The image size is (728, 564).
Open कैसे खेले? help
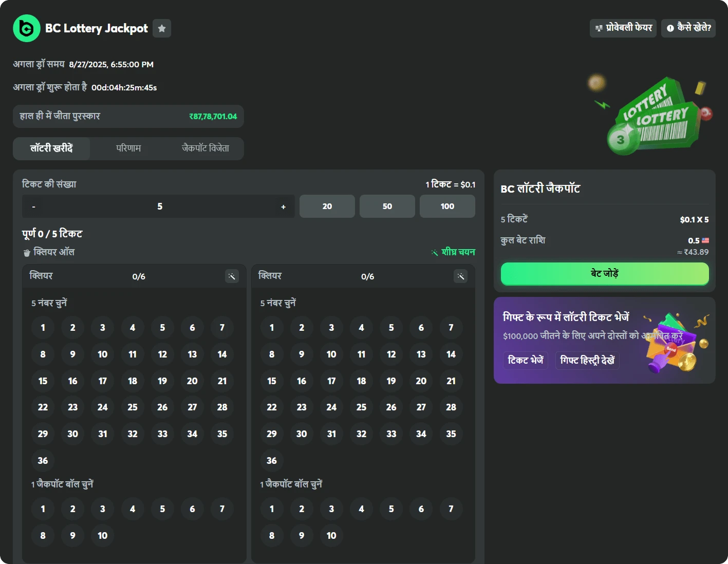coord(688,28)
